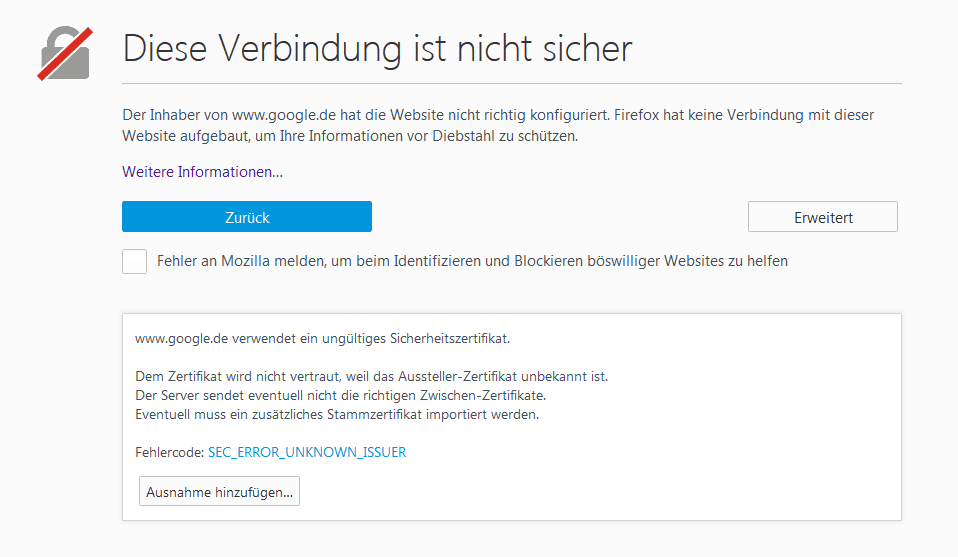Click line 'Dem Zertifikat wird nicht vertraut'

click(371, 376)
